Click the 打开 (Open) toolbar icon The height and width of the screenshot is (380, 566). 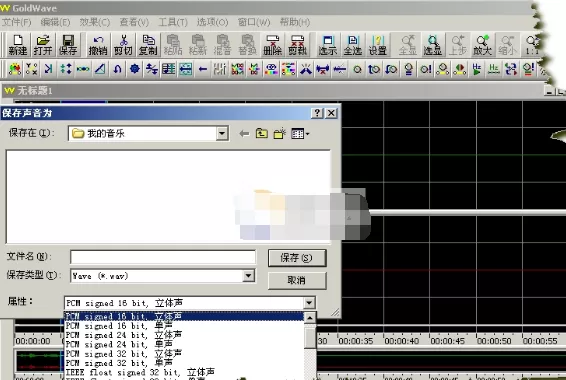coord(43,45)
